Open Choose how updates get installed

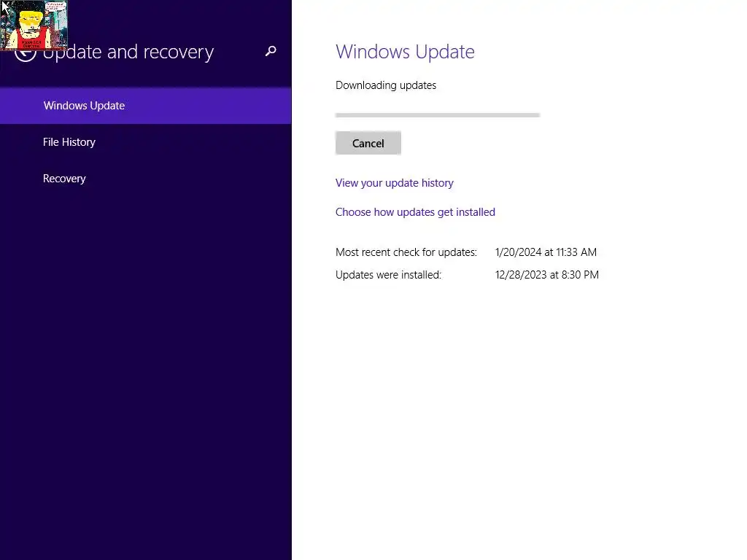click(x=415, y=212)
